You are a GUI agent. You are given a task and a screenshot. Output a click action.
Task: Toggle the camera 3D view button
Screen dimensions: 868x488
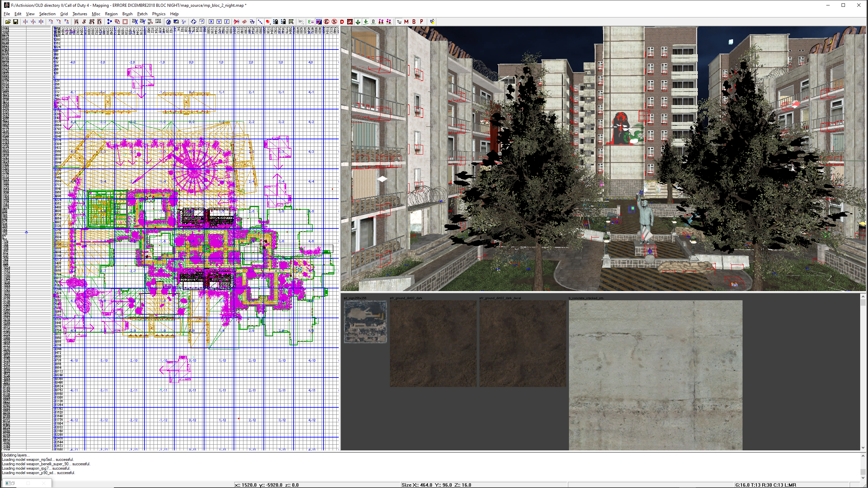tap(168, 22)
